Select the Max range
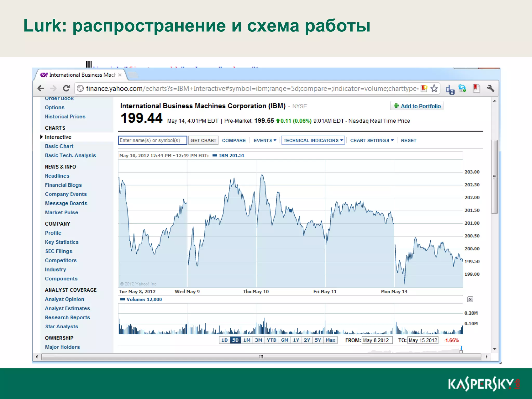Image resolution: width=532 pixels, height=399 pixels. click(x=330, y=340)
